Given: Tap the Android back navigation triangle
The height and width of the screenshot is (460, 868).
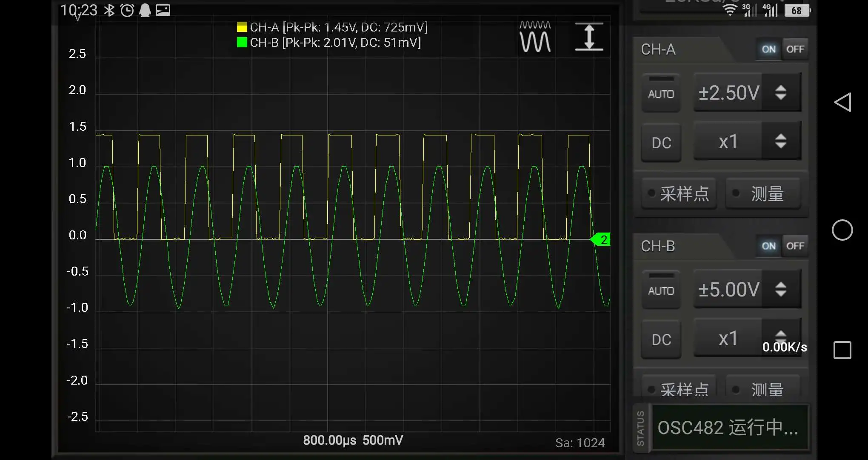Looking at the screenshot, I should click(842, 102).
